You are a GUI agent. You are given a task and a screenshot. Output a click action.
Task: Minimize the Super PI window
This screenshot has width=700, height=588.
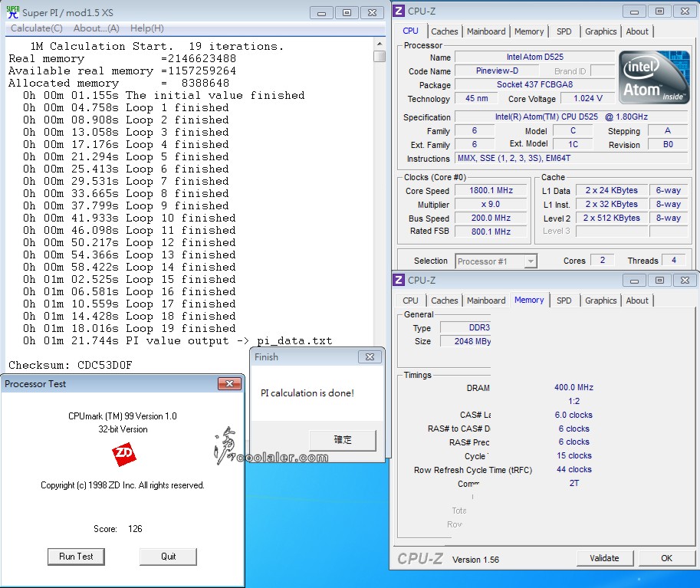pyautogui.click(x=321, y=12)
